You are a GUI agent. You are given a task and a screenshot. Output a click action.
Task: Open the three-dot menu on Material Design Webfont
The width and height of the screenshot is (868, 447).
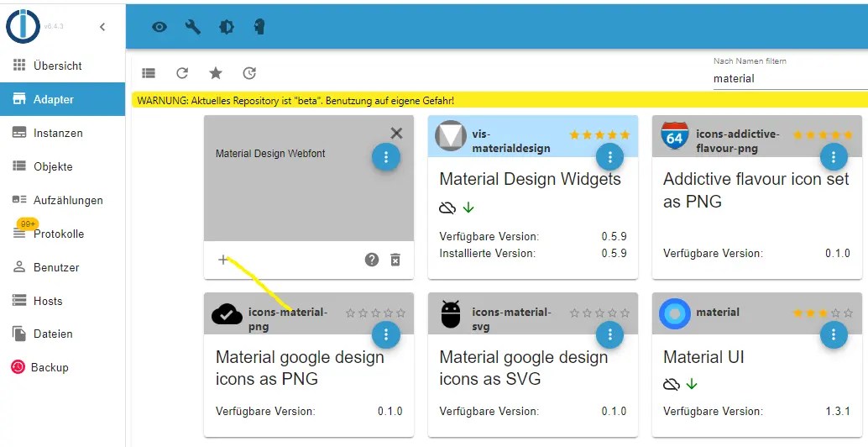[386, 157]
